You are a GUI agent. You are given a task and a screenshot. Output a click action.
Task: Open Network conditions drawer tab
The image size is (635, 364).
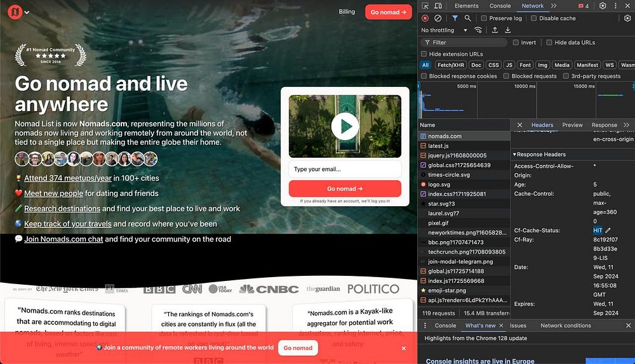[x=566, y=325]
